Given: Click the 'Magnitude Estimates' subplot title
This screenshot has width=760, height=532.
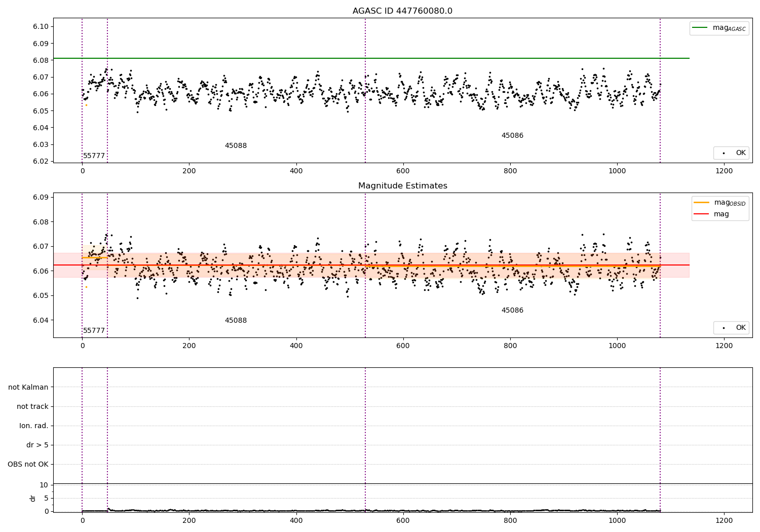Looking at the screenshot, I should 402,186.
